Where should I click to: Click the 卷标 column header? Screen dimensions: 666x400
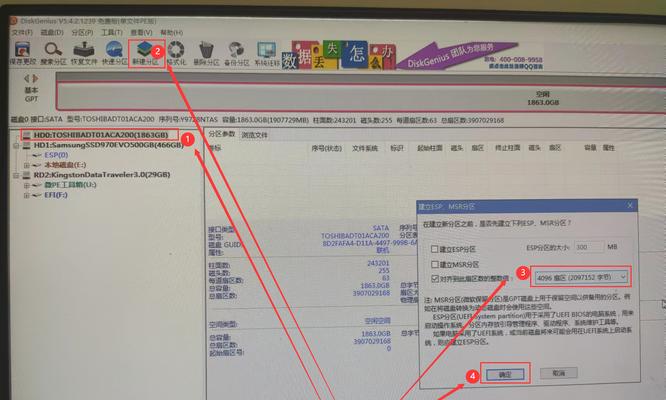(x=215, y=148)
